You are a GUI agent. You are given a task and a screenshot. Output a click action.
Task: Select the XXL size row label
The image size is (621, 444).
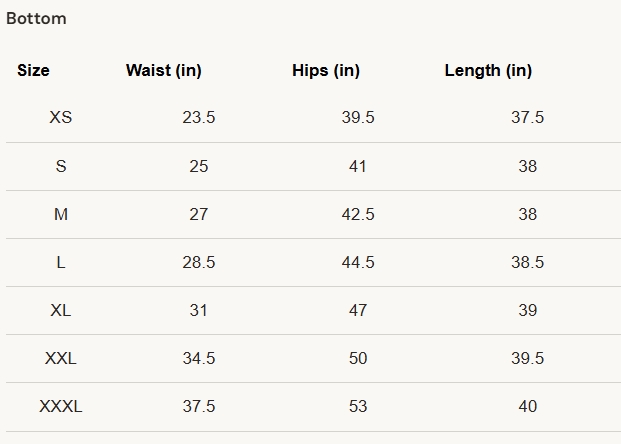61,358
